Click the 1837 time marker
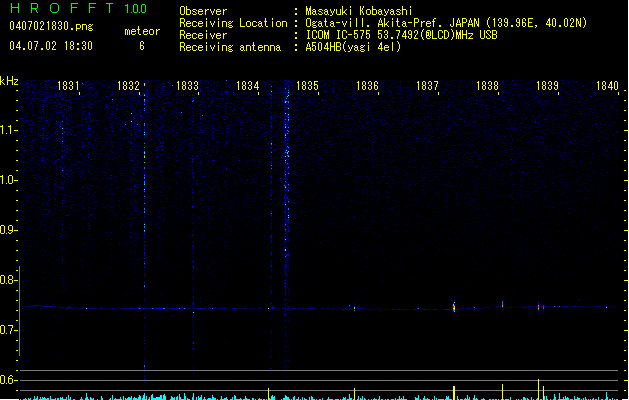Screen dimensions: 629x400 pyautogui.click(x=427, y=86)
